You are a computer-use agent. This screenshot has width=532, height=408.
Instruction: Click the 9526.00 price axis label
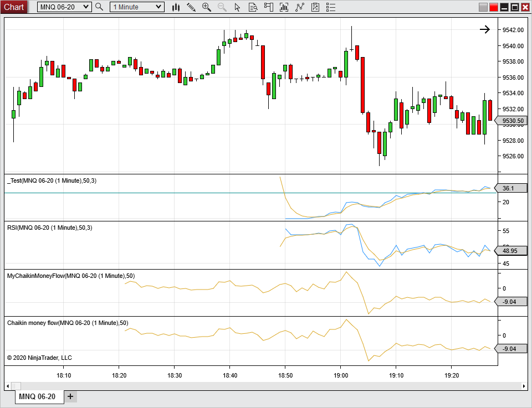tap(513, 156)
